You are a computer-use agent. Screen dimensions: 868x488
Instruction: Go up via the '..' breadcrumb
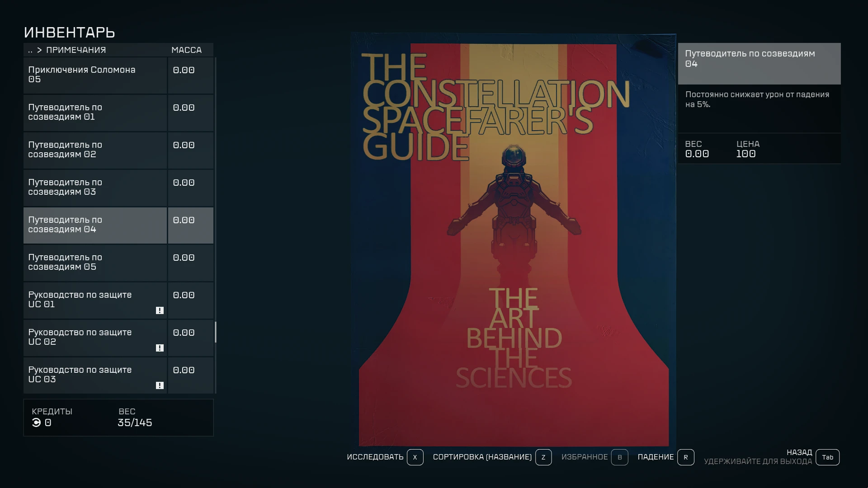(30, 50)
